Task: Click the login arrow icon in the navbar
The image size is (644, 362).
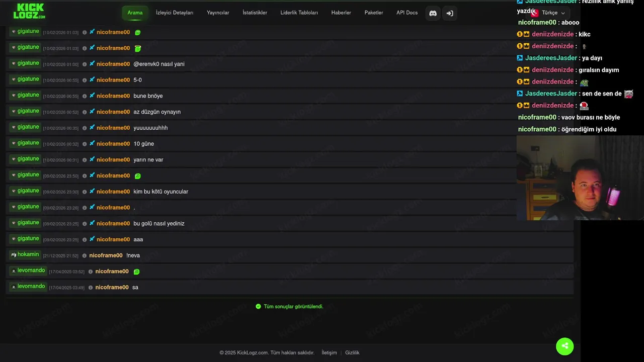Action: (x=450, y=13)
